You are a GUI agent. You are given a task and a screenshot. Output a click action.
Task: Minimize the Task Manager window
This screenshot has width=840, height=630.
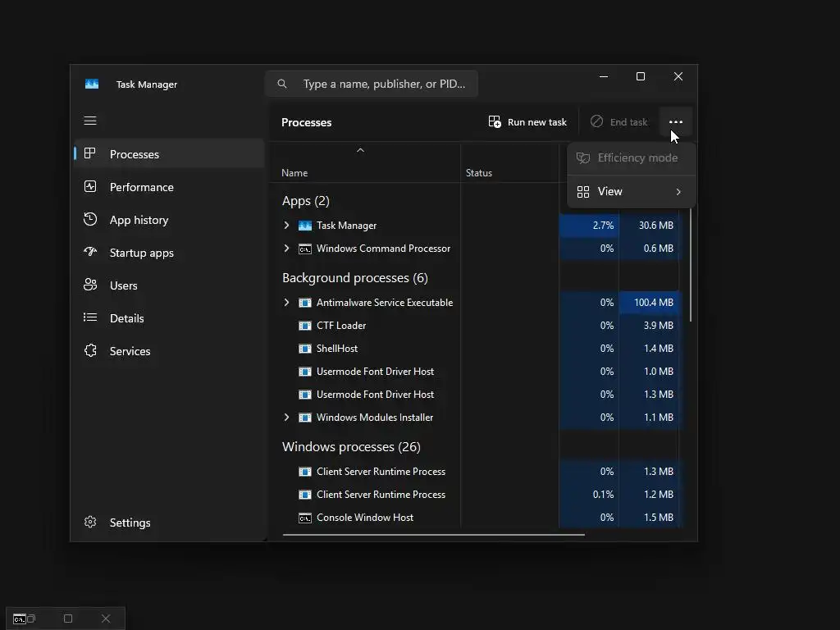604,76
